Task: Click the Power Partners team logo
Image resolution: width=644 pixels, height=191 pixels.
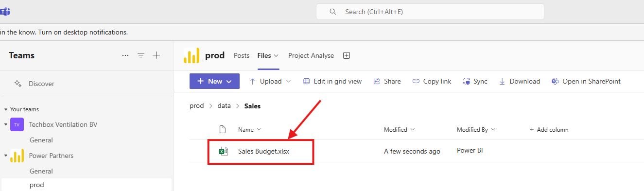Action: pyautogui.click(x=17, y=156)
